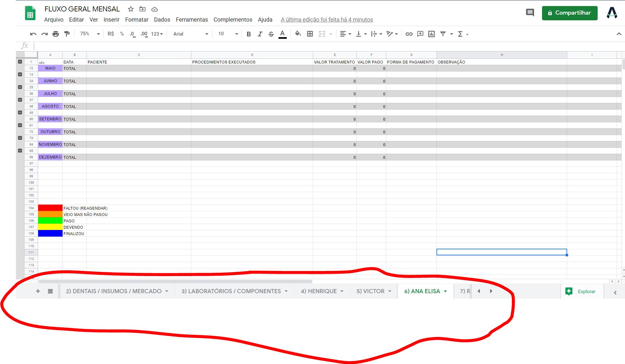Insert a link using the toolbar icon
Viewport: 625px width, 364px height.
tap(409, 34)
